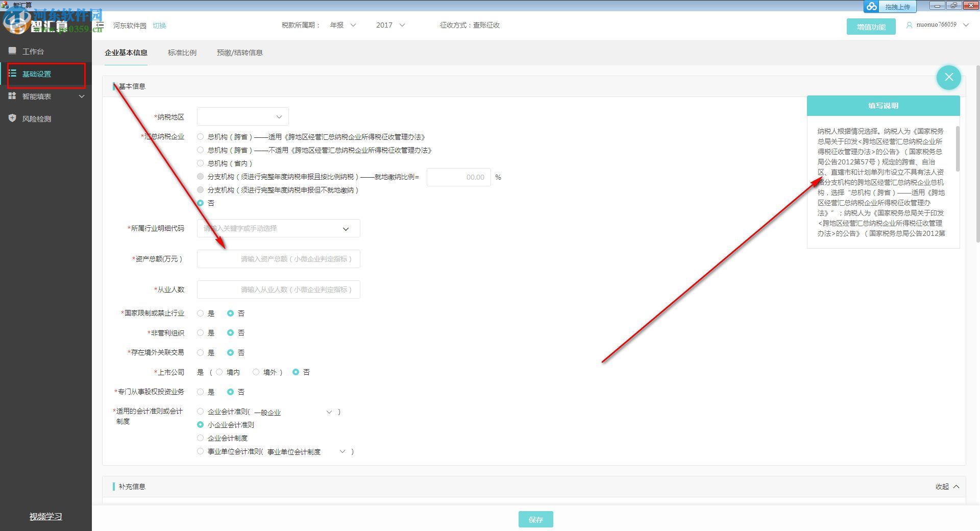
Task: Click the 资产总额 input field
Action: (x=278, y=258)
